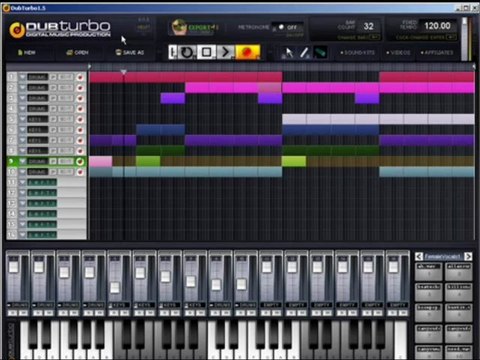This screenshot has height=360, width=480.
Task: Trigger sample pad number 2
Action: (x=459, y=272)
